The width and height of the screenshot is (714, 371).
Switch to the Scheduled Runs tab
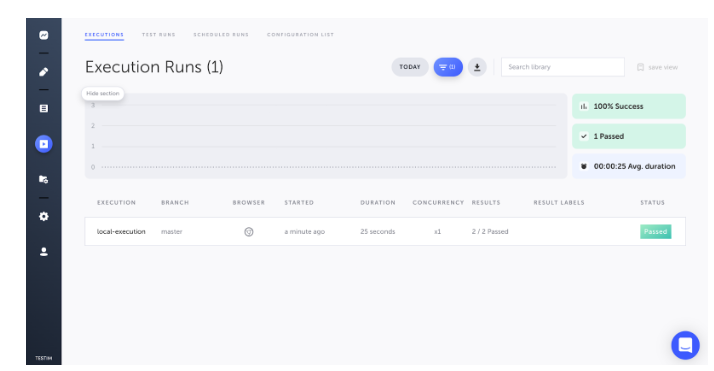(221, 35)
